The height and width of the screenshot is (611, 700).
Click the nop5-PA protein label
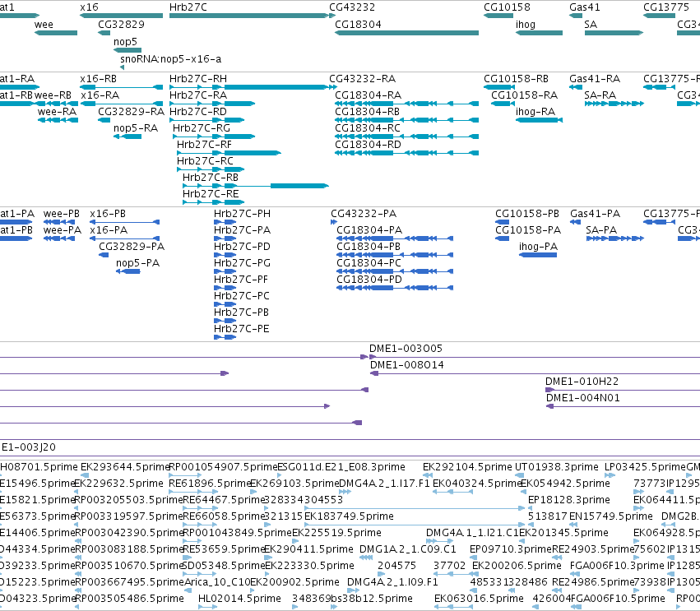[138, 263]
